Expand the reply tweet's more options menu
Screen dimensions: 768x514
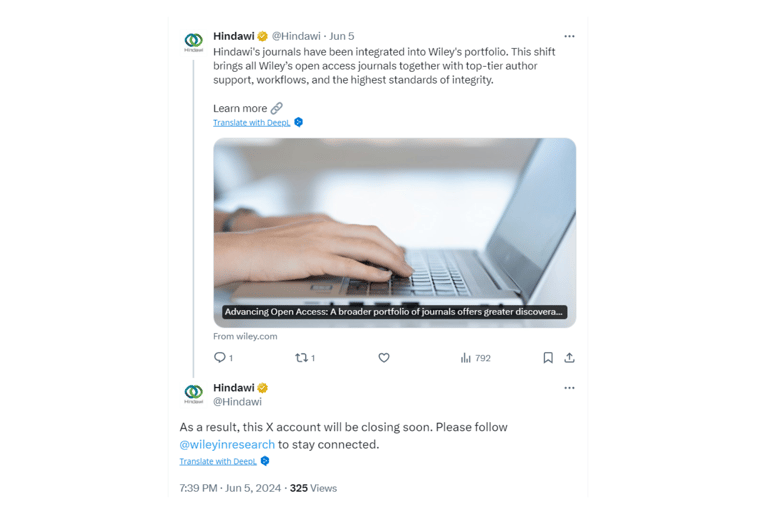click(x=569, y=388)
